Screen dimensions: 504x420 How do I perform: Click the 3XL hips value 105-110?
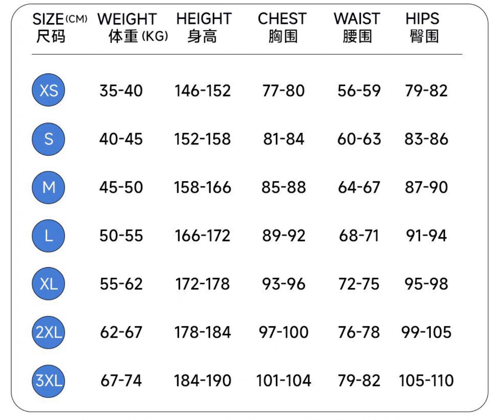[x=426, y=381]
